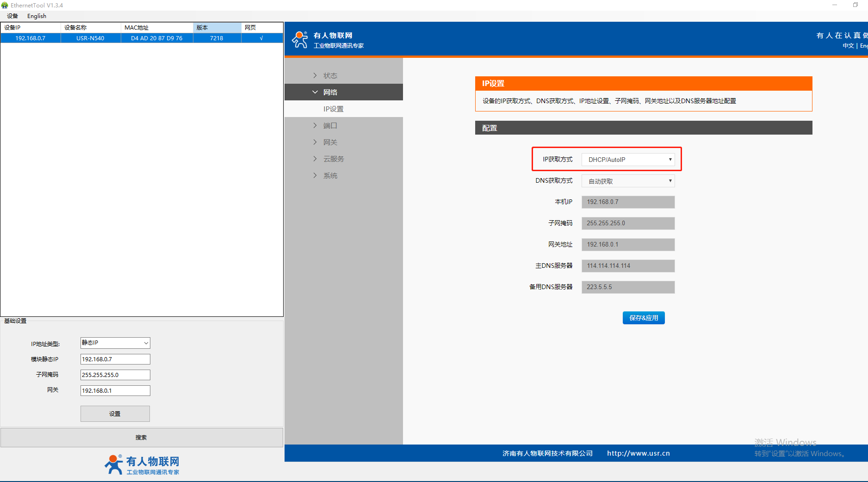Image resolution: width=868 pixels, height=482 pixels.
Task: Collapse the 网络 section in sidebar
Action: pyautogui.click(x=315, y=92)
